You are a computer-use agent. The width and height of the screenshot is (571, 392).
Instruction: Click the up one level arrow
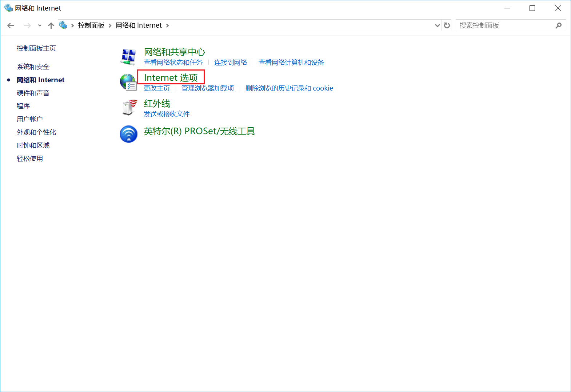coord(51,25)
